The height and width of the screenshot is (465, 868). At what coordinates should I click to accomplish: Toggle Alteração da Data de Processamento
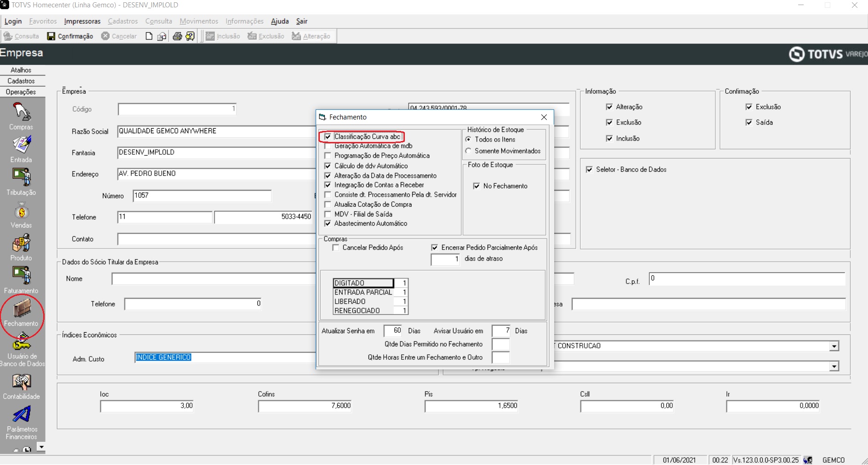point(328,176)
